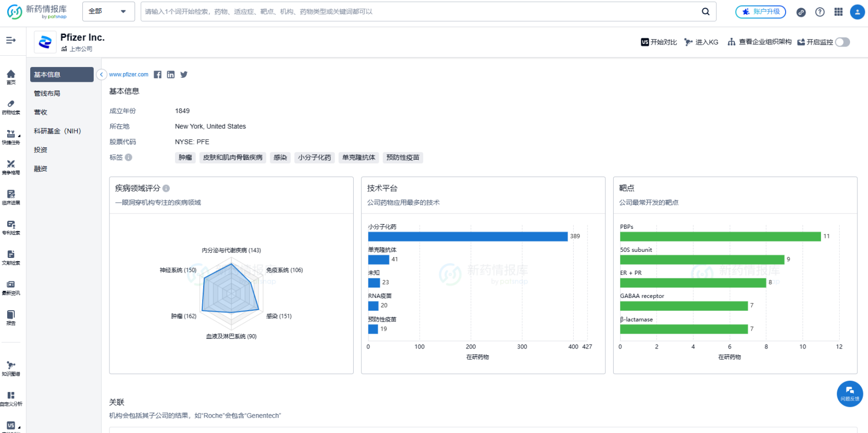Expand the 全部 search scope dropdown

point(108,11)
